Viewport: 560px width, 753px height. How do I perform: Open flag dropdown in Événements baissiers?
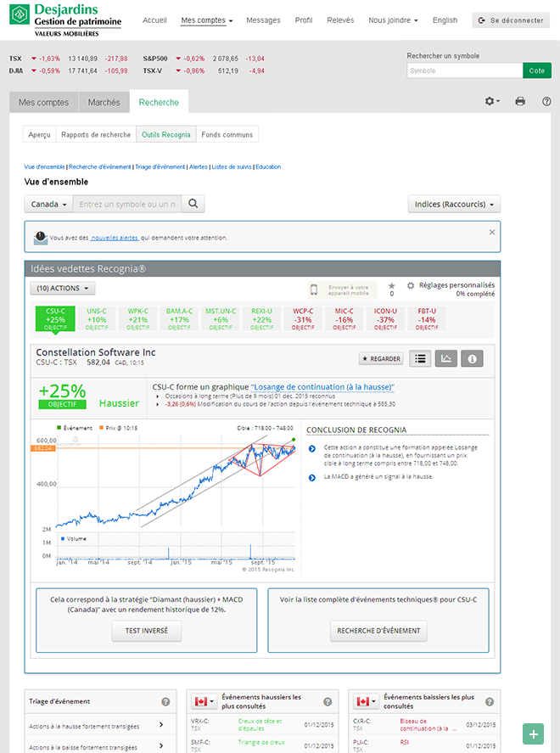(366, 701)
